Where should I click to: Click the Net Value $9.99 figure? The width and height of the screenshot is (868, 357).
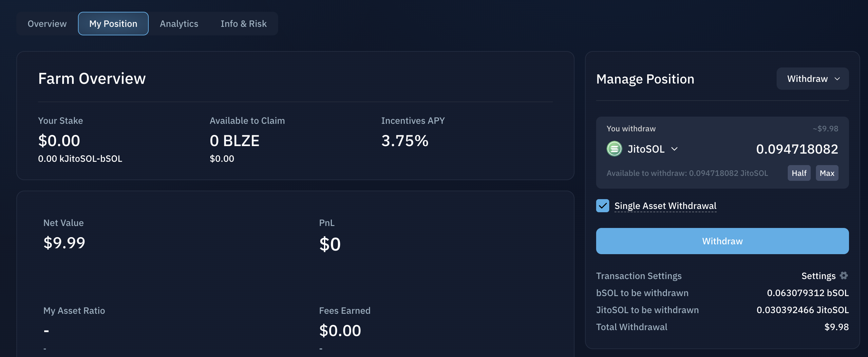tap(64, 242)
